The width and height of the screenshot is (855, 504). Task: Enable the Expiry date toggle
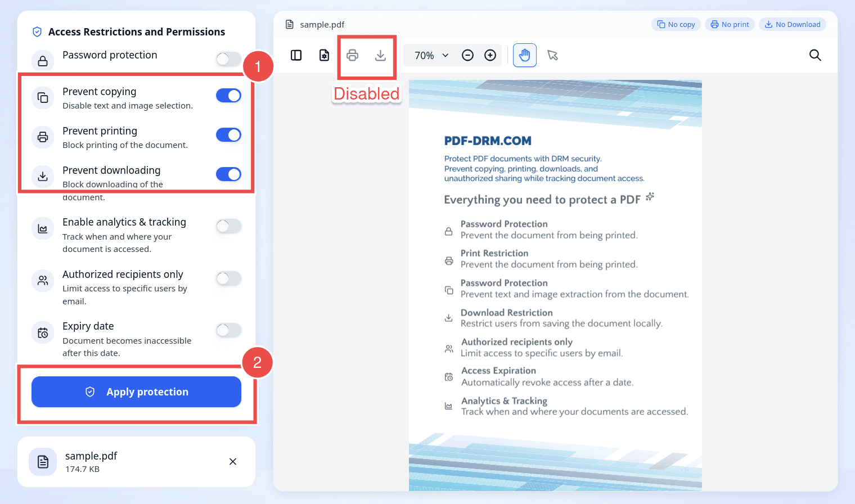click(x=228, y=330)
